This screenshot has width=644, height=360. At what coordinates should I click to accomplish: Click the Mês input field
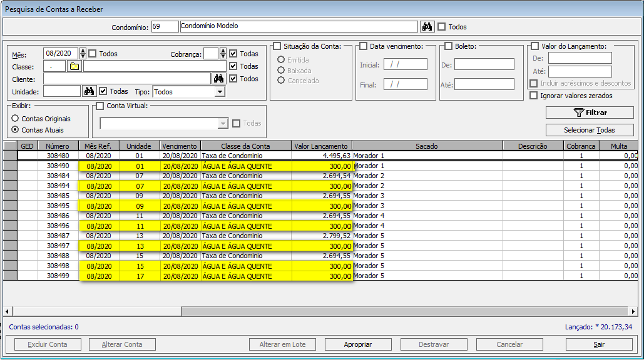[60, 53]
